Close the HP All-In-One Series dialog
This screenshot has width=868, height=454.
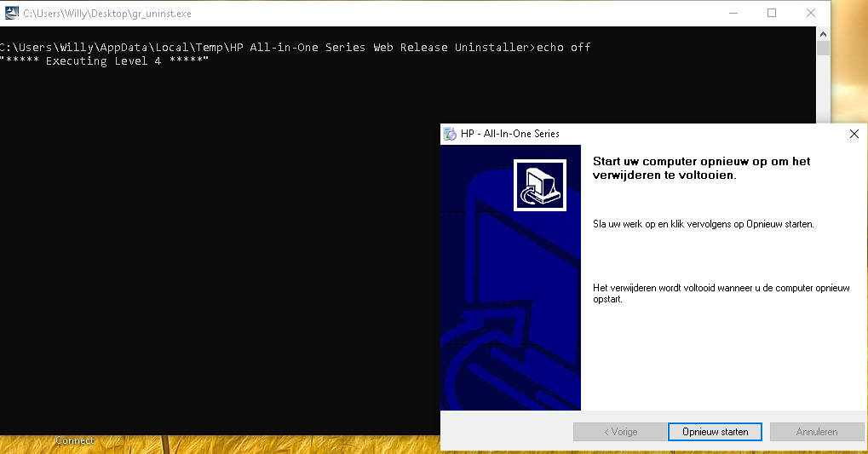(x=854, y=134)
